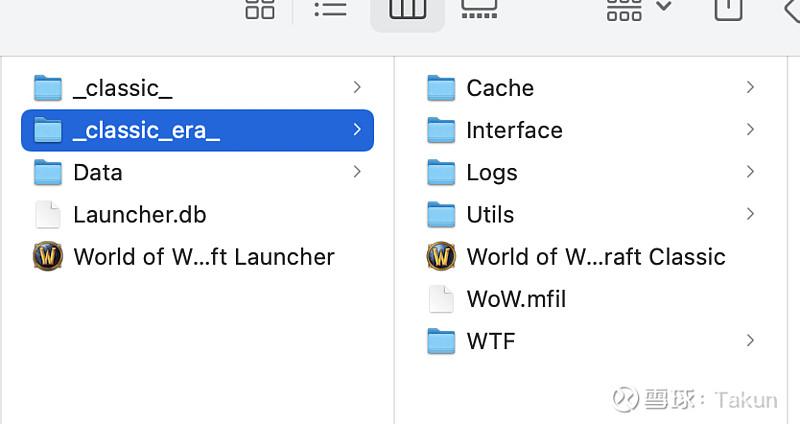
Task: Open the group-by options dropdown
Action: (x=638, y=9)
